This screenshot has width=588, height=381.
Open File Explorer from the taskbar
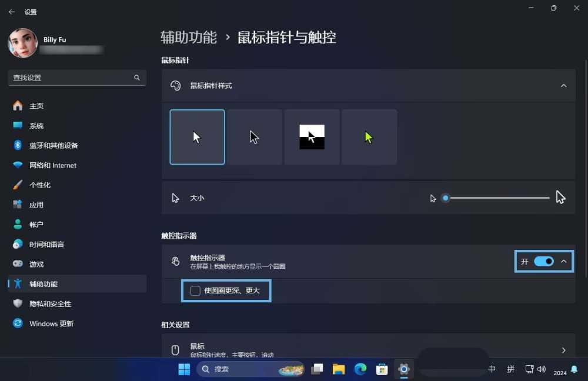click(x=338, y=369)
